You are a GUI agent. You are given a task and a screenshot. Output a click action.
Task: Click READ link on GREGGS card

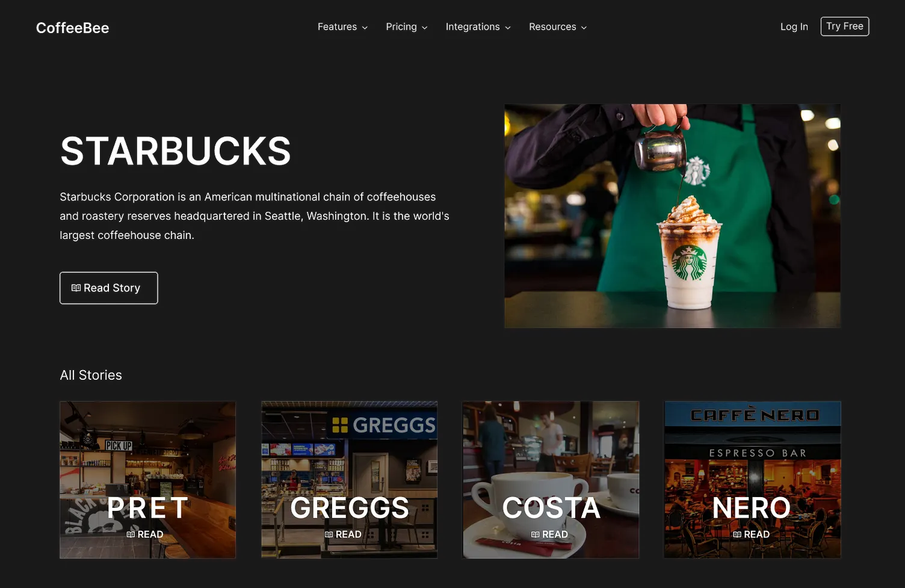[343, 534]
